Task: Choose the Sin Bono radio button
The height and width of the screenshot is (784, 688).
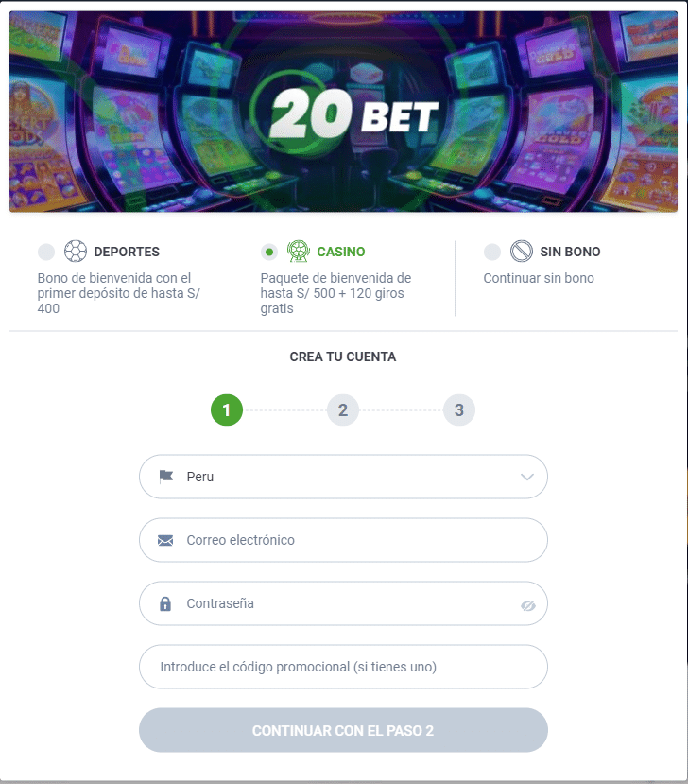Action: pos(492,252)
